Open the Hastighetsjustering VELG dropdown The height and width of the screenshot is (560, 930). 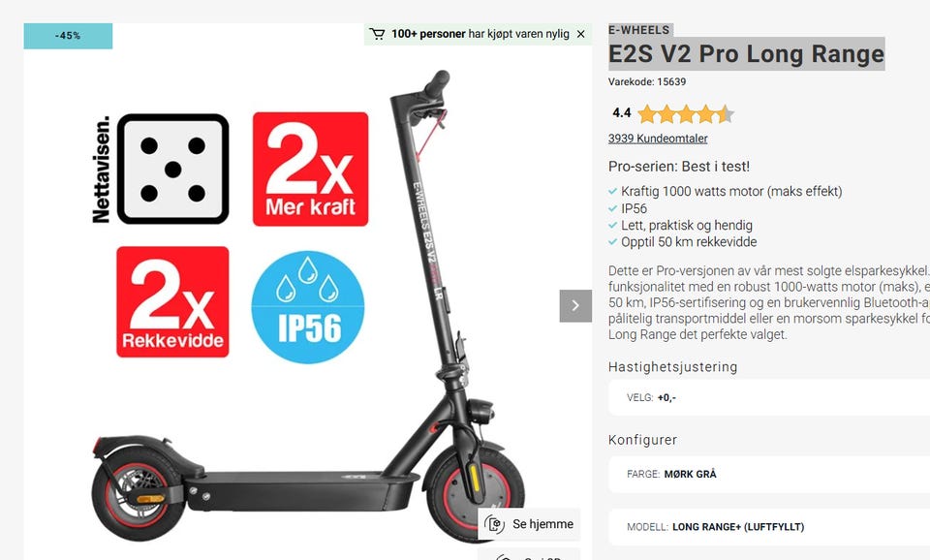pyautogui.click(x=769, y=397)
